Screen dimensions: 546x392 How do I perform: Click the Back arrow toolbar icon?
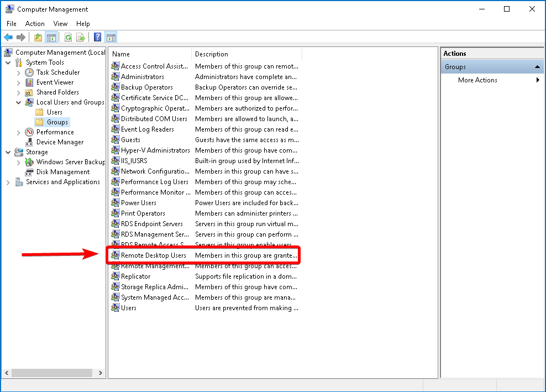coord(8,37)
